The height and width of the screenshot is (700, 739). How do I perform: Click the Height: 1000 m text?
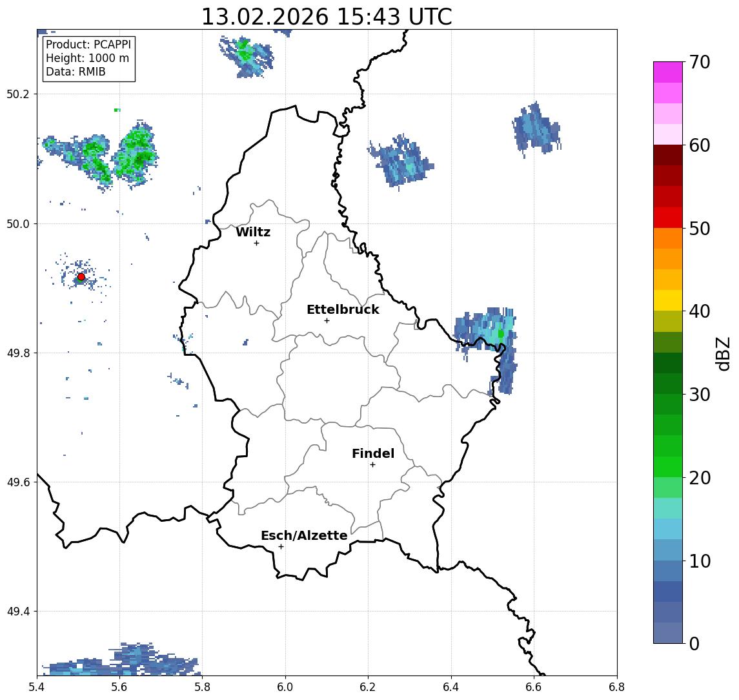pyautogui.click(x=87, y=58)
